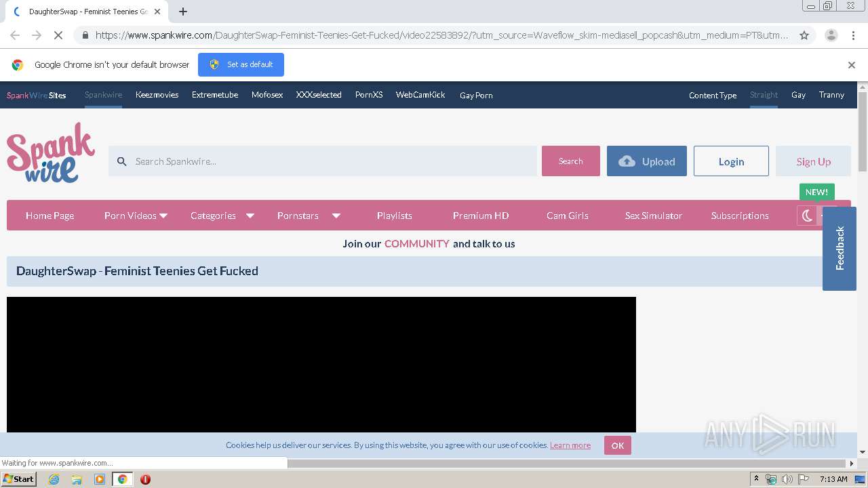Open media player taskbar icon
868x488 pixels.
[x=100, y=479]
